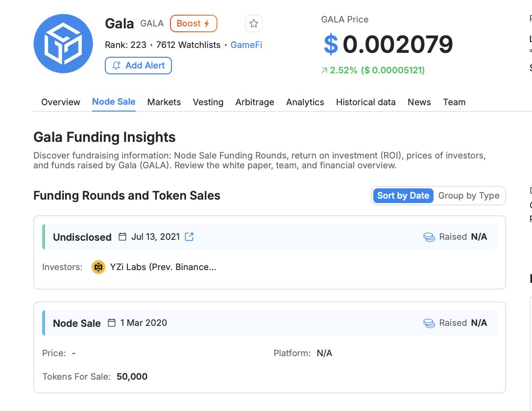Viewport: 532px width, 411px height.
Task: Click the Undisclosed round title
Action: point(82,237)
